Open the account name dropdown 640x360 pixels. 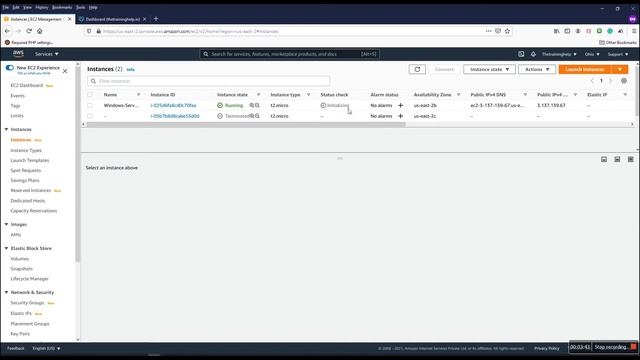click(x=559, y=54)
